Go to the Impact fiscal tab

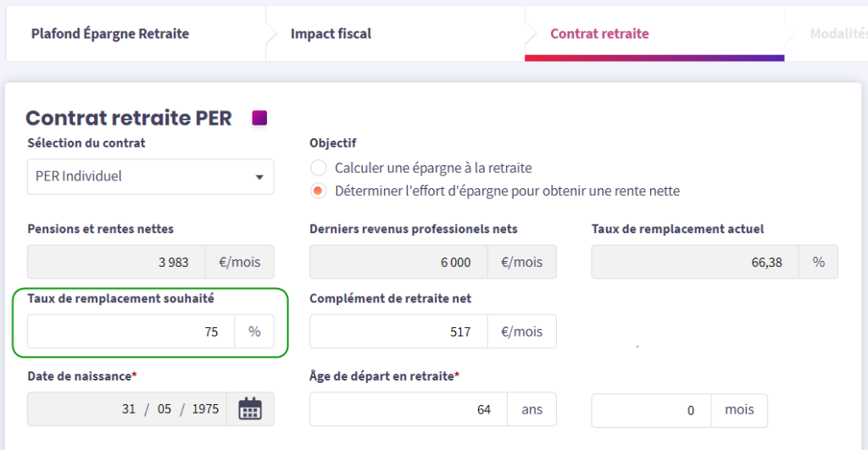331,34
